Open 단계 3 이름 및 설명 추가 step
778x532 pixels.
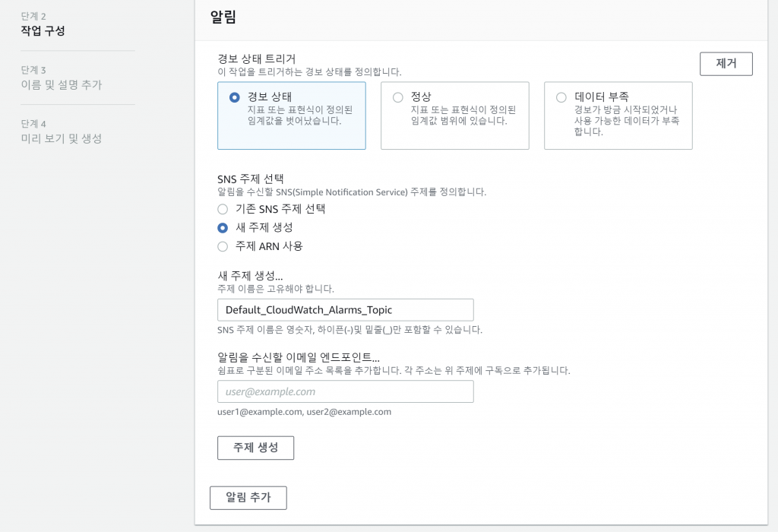[61, 85]
